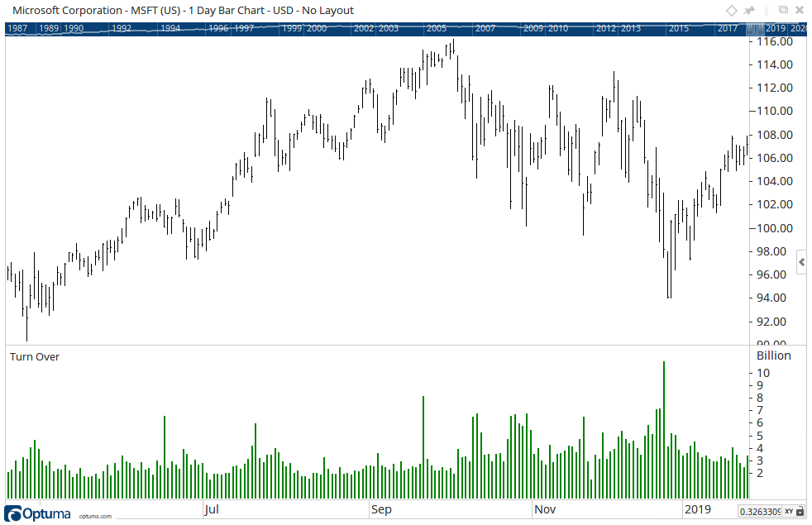The width and height of the screenshot is (812, 525).
Task: Open the optuma.com link
Action: coord(95,516)
